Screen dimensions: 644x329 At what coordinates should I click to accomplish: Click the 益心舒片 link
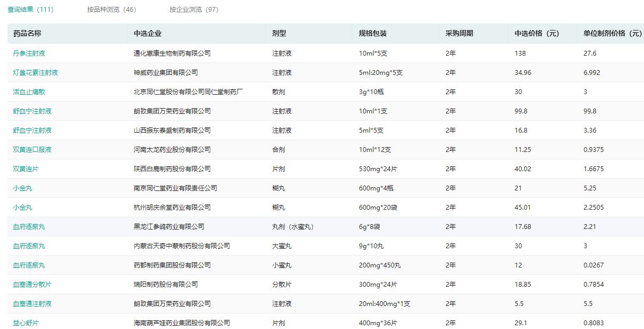click(x=26, y=323)
